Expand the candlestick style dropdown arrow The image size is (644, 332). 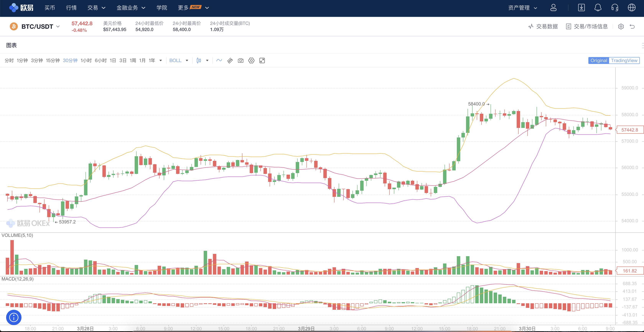[x=207, y=61]
